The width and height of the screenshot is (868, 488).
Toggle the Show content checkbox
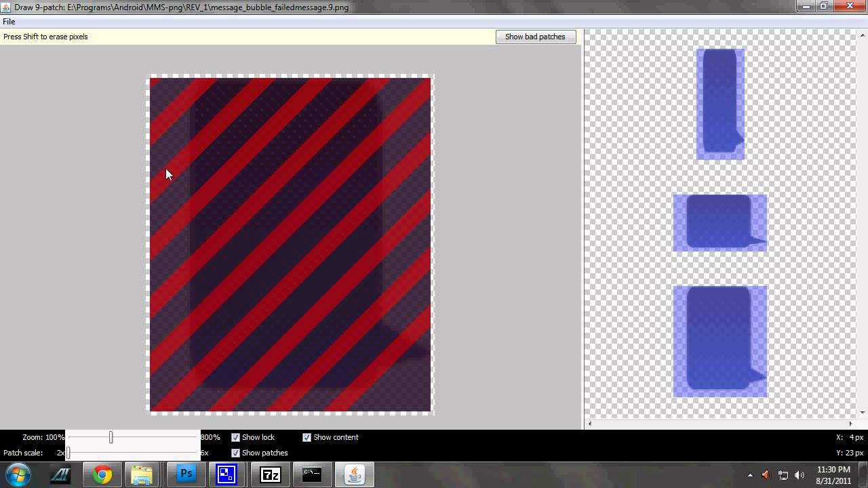pos(307,437)
